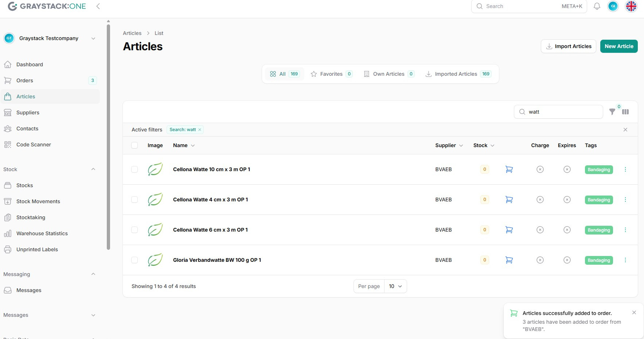This screenshot has height=339, width=644.
Task: Click the New Article button
Action: (x=618, y=46)
